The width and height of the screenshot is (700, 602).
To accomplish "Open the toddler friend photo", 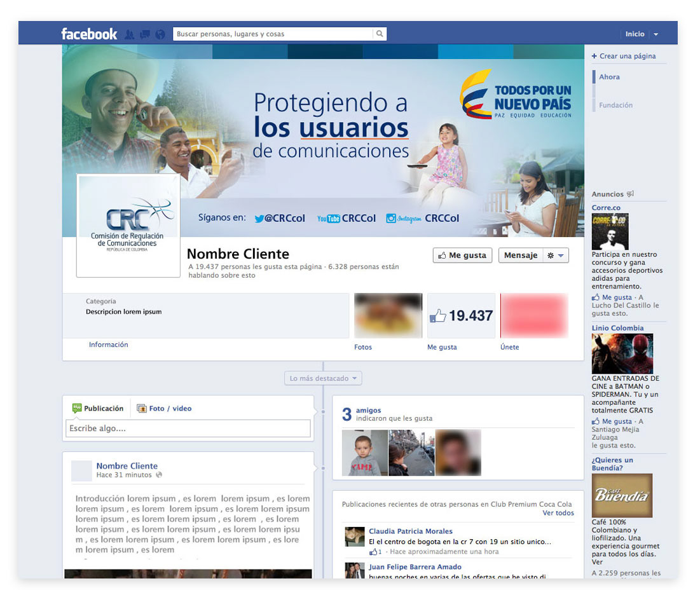I will (x=365, y=453).
